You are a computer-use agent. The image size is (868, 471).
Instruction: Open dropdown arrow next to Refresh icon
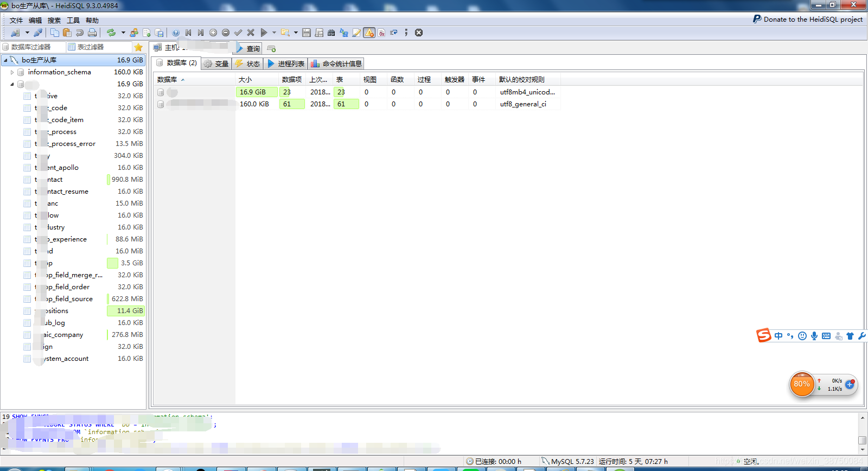(x=123, y=33)
